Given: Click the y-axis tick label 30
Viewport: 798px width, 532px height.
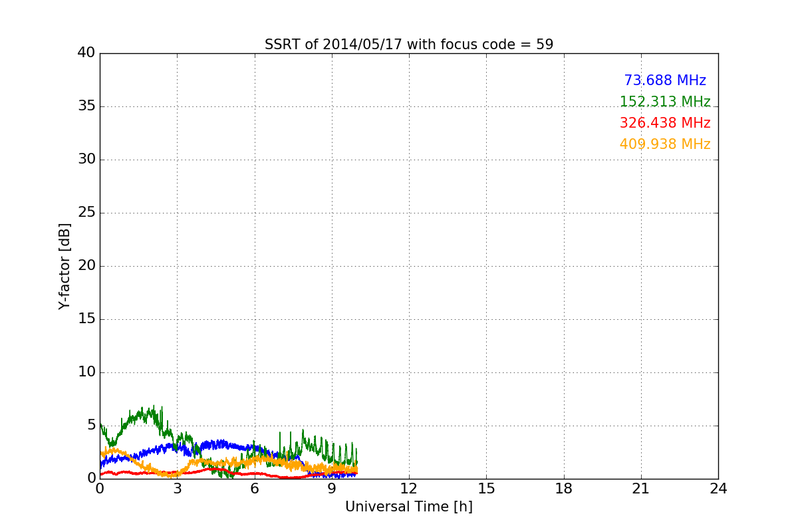Looking at the screenshot, I should (x=86, y=160).
